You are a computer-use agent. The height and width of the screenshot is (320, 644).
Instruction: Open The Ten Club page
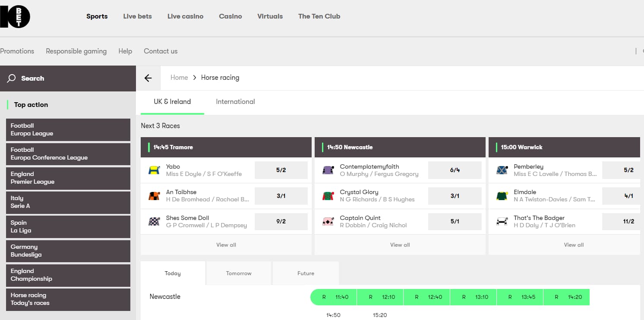tap(319, 16)
